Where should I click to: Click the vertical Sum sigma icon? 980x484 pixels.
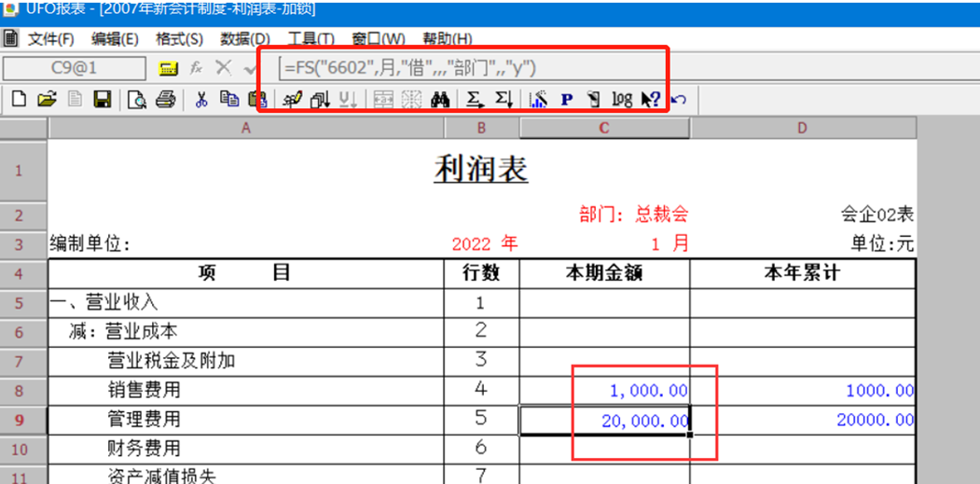504,99
